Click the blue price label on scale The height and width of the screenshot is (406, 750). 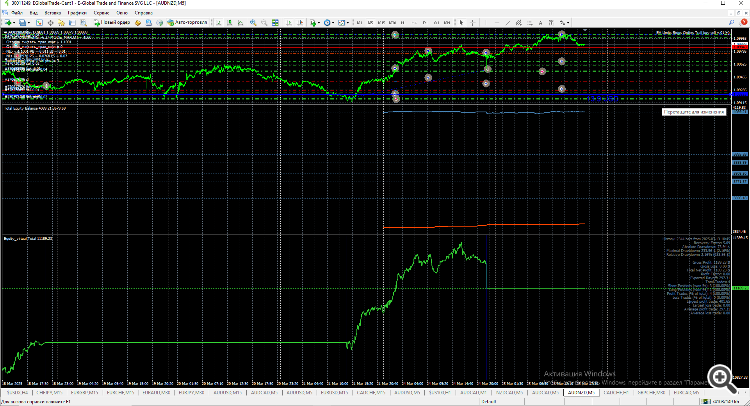click(740, 94)
